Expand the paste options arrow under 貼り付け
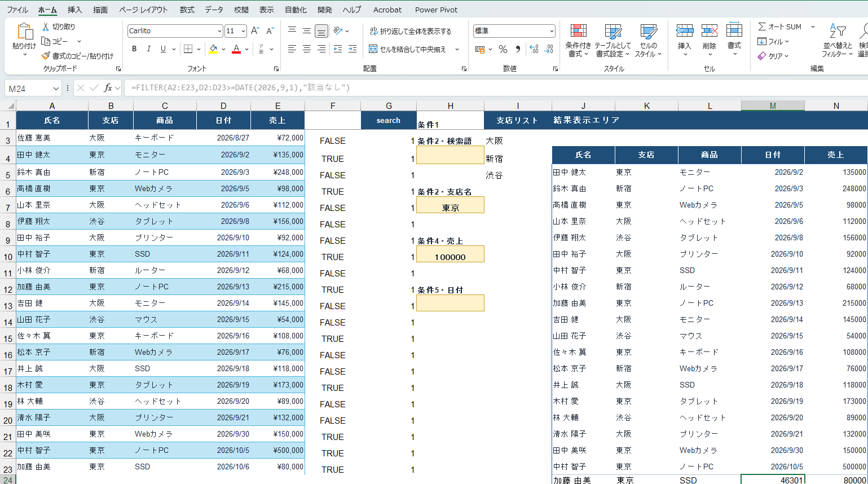Viewport: 868px width, 484px height. point(25,55)
